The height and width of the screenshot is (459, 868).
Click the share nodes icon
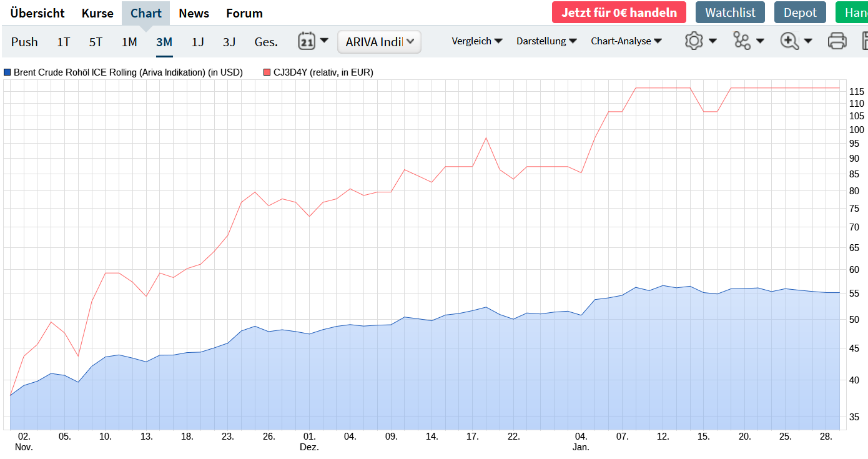(742, 41)
